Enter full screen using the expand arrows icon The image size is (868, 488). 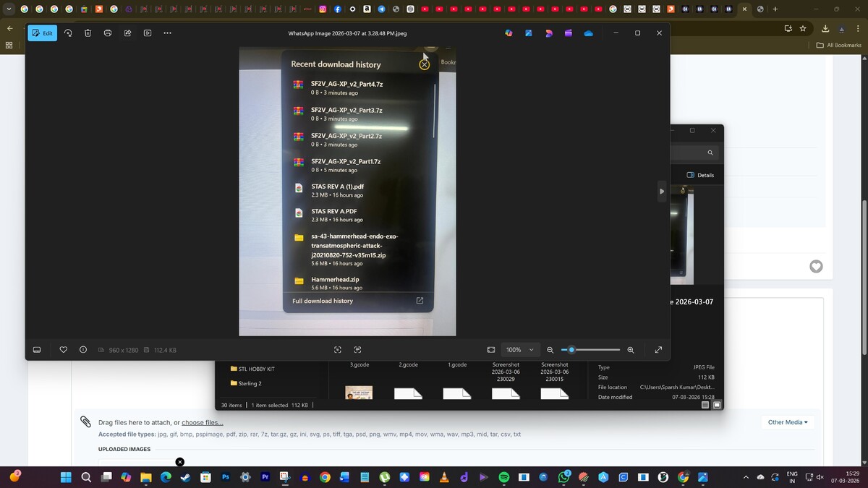click(658, 350)
